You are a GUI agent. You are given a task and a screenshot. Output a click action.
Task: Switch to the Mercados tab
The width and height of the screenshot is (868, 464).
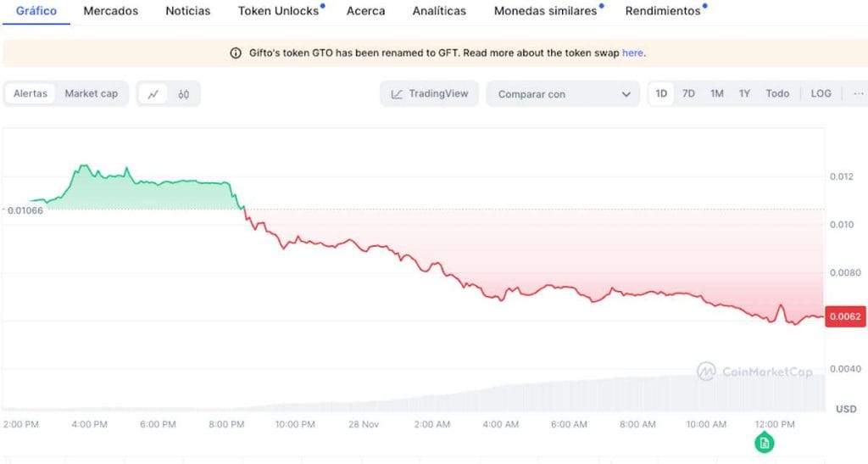111,11
